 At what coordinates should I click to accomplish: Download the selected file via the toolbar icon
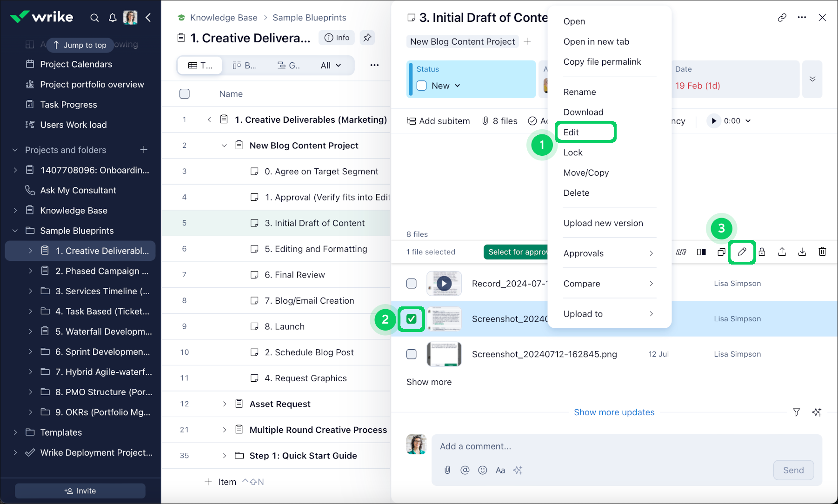tap(802, 252)
